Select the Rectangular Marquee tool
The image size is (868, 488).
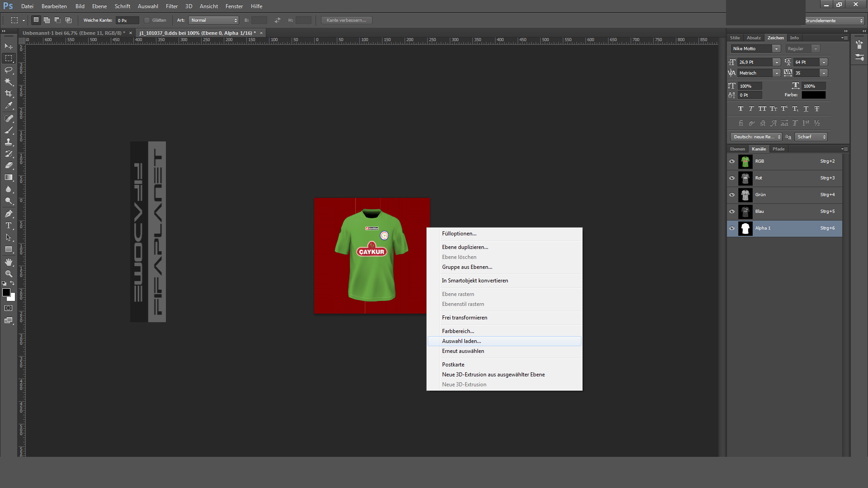[x=9, y=58]
